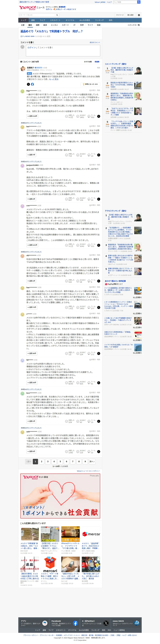
Task: Click なるほど icon showing 3242
Action: pos(78,245)
